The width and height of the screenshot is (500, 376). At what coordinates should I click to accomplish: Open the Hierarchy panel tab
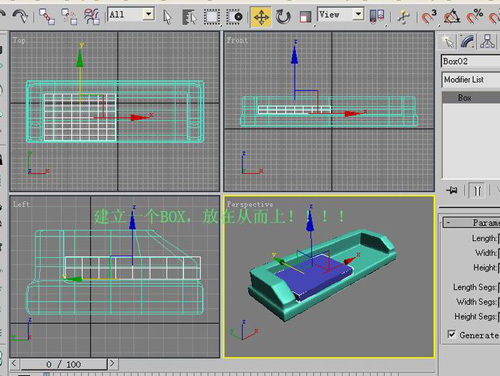[x=487, y=42]
